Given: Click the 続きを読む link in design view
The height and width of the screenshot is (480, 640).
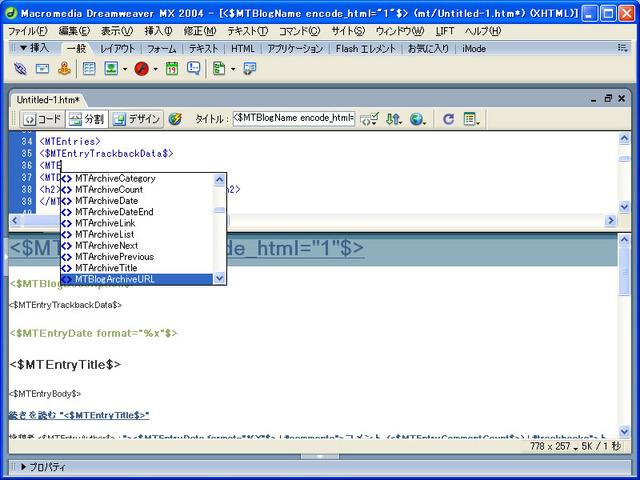Looking at the screenshot, I should click(x=79, y=416).
